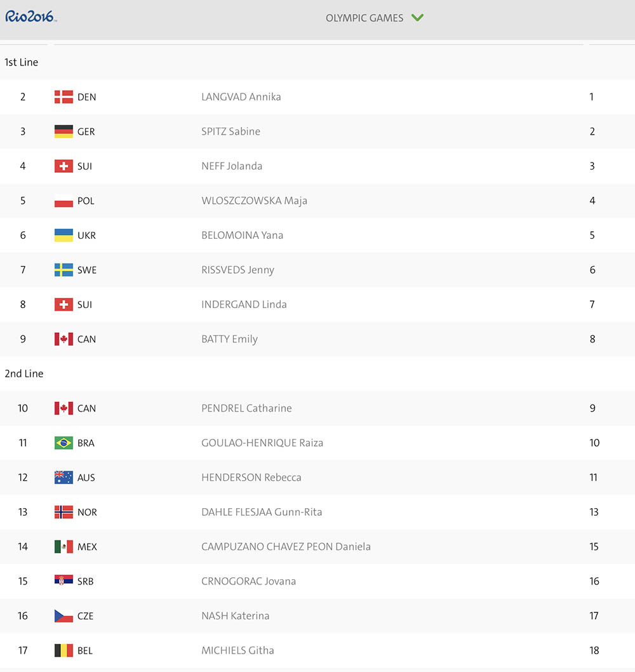Open athlete LANGVAD Annika's entry

tap(241, 97)
